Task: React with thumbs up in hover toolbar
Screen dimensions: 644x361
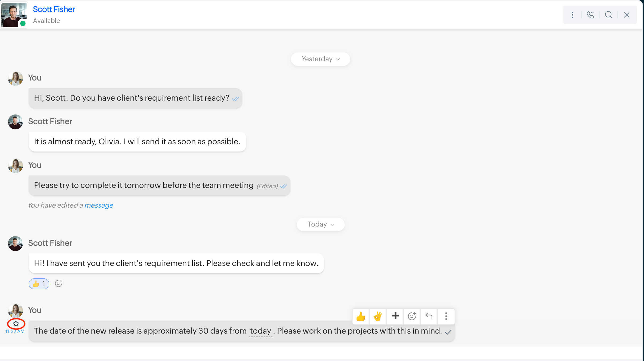Action: pos(361,317)
